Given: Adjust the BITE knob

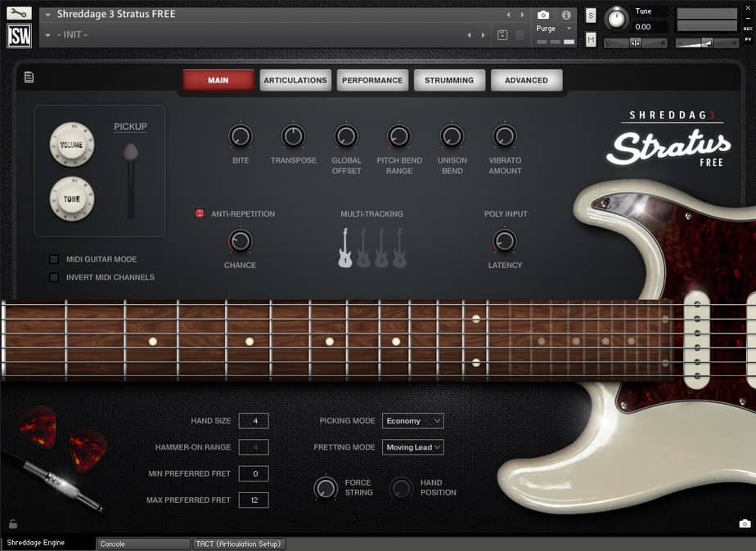Looking at the screenshot, I should 240,137.
